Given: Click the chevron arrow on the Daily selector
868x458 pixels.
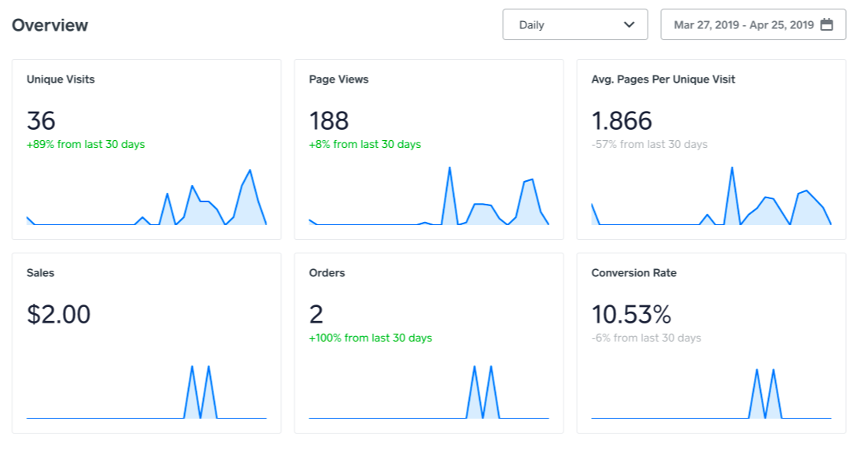Looking at the screenshot, I should 630,24.
